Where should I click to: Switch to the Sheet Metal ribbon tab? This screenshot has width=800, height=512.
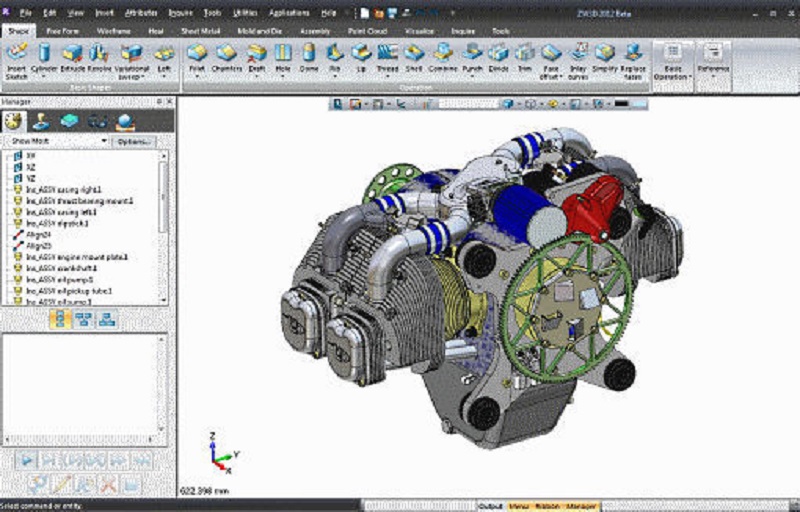tap(201, 31)
